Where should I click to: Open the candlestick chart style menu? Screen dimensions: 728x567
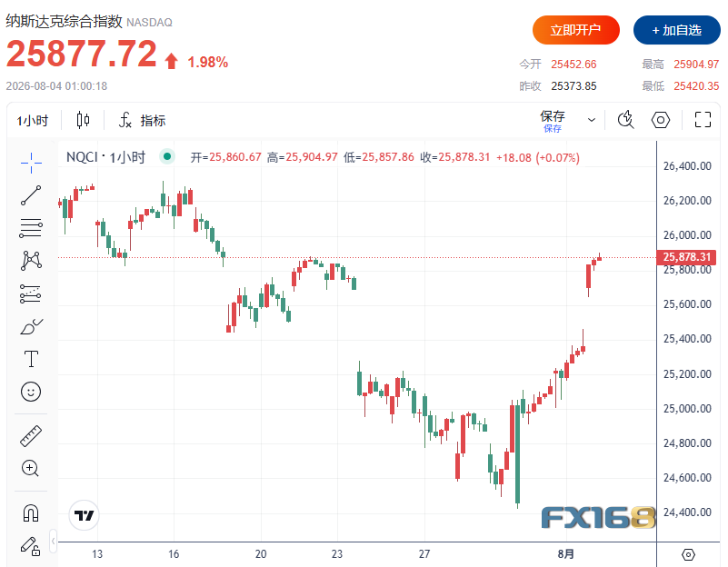(x=83, y=120)
